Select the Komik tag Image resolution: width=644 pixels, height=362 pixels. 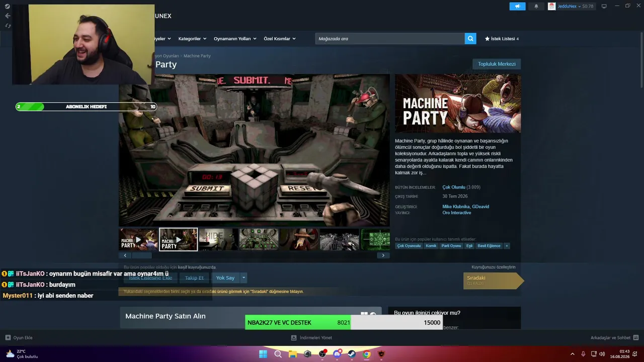431,246
